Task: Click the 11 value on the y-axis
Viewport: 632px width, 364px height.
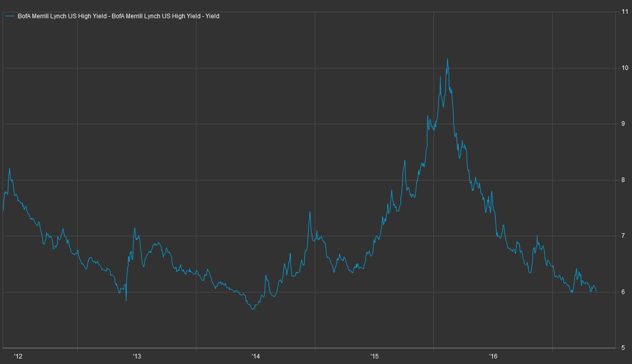Action: tap(625, 12)
